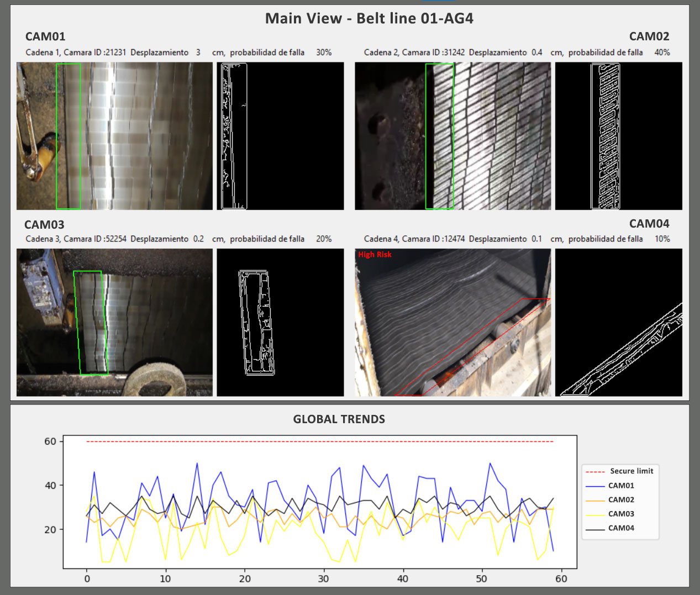Click the red High Risk warning label

pyautogui.click(x=375, y=255)
